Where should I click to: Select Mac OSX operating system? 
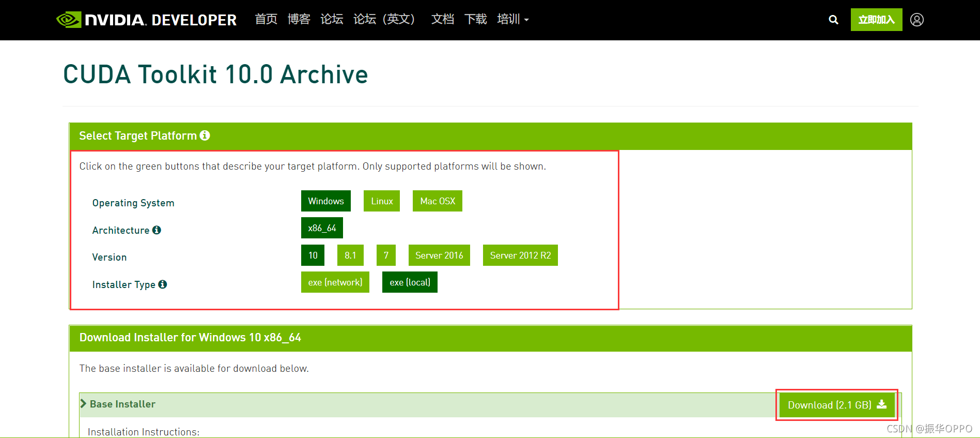coord(438,201)
